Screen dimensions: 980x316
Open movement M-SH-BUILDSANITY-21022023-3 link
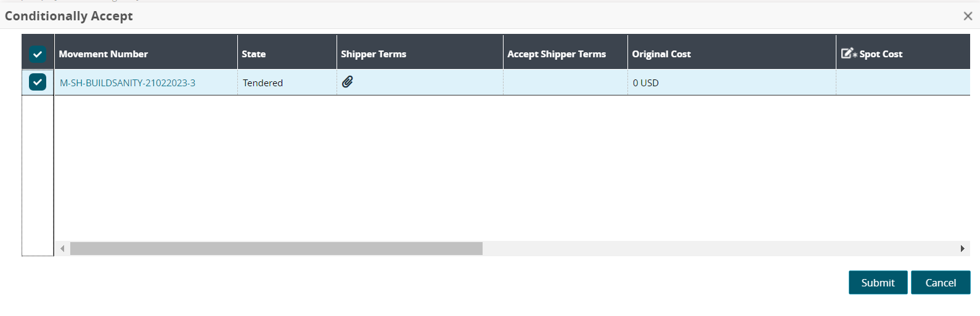[128, 83]
